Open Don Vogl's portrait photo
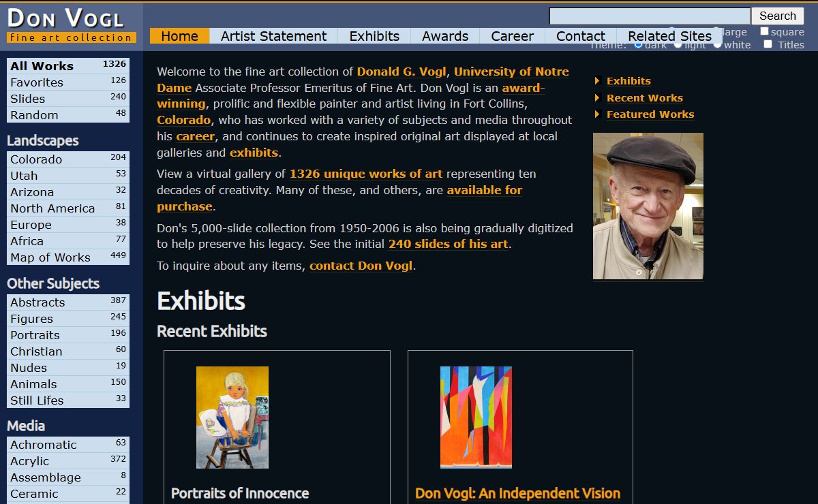818x504 pixels. click(x=648, y=206)
